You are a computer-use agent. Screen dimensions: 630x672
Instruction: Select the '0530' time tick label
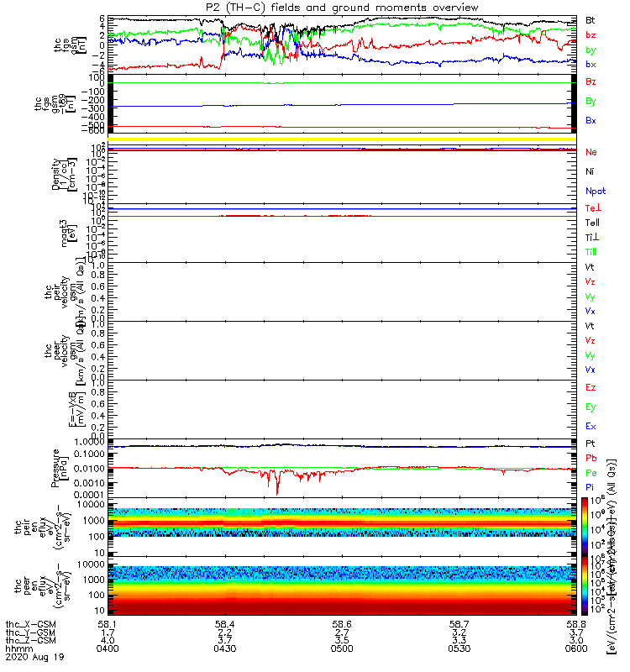click(x=459, y=648)
